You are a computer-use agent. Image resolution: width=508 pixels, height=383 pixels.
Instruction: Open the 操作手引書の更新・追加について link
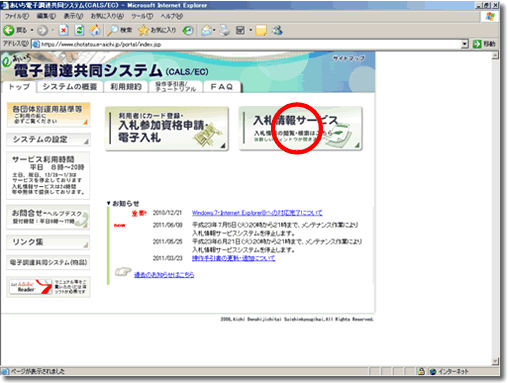[233, 258]
